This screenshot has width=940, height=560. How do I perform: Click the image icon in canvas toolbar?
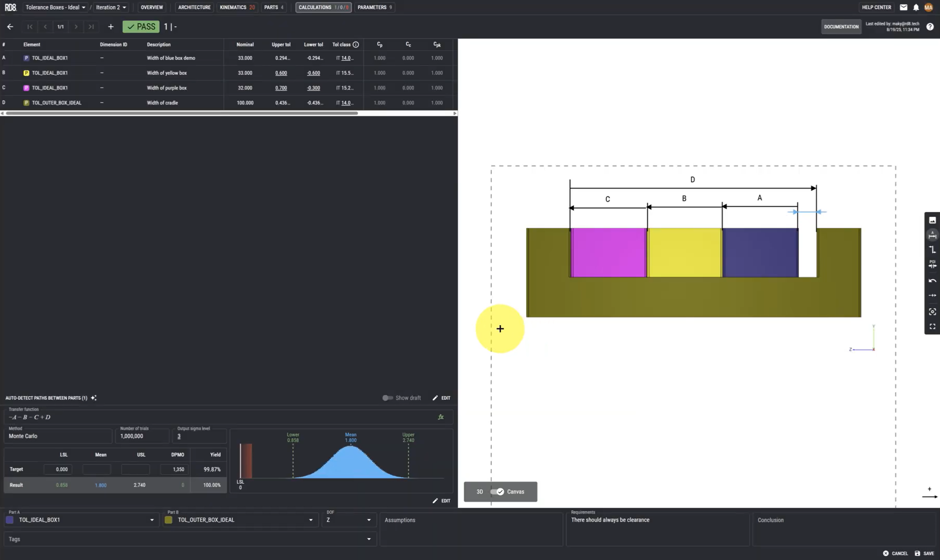coord(932,220)
